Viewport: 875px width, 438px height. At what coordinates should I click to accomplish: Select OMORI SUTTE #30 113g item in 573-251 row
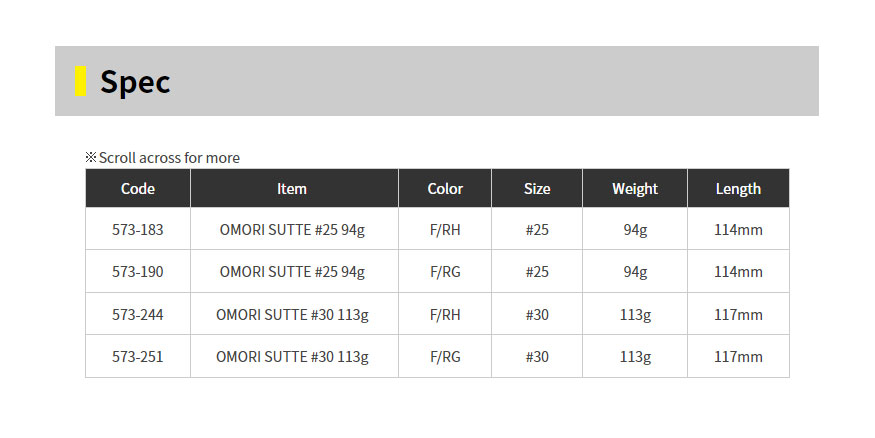(292, 357)
